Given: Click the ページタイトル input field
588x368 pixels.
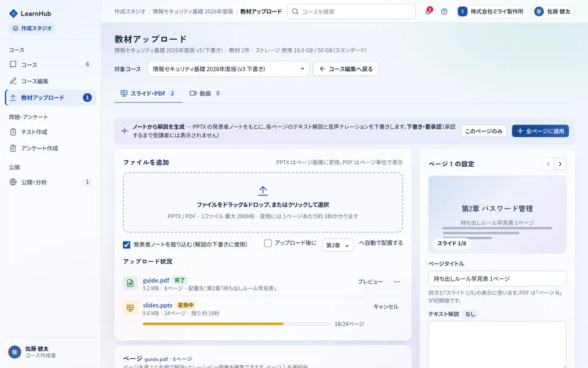Looking at the screenshot, I should point(497,278).
